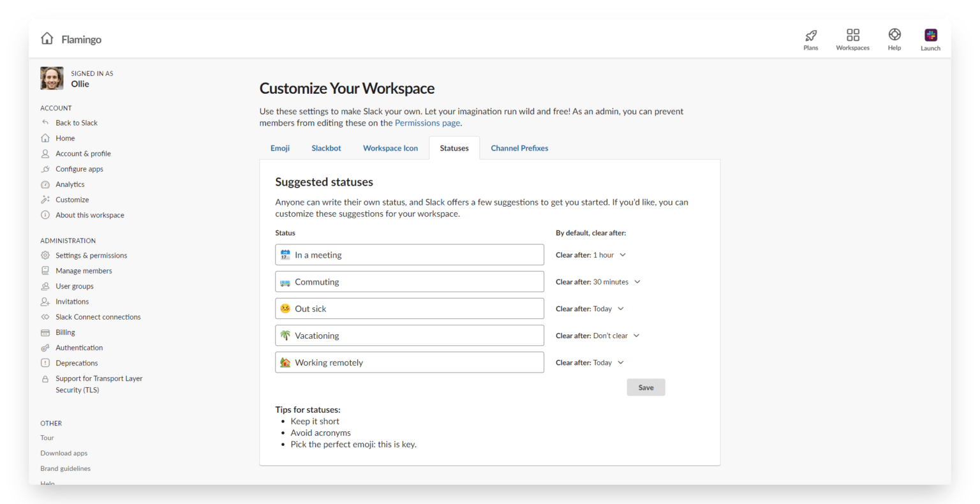Viewport: 980px width, 504px height.
Task: Select the Configure apps icon
Action: 45,168
